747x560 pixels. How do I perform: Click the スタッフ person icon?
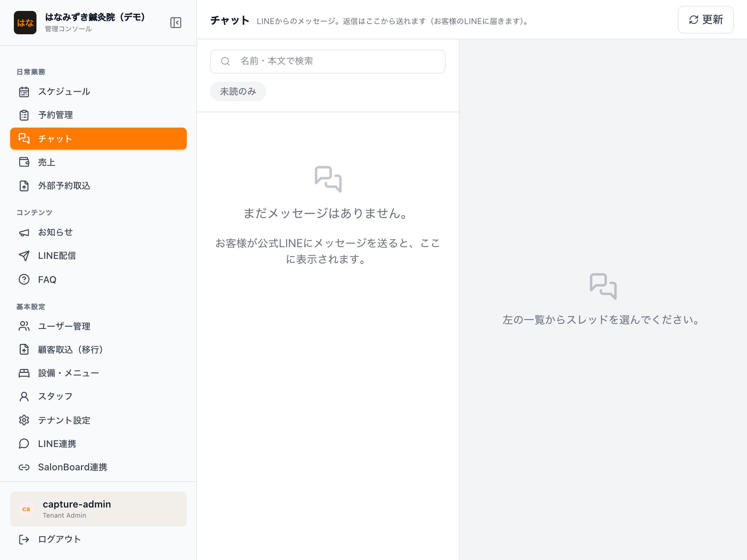[x=24, y=397]
